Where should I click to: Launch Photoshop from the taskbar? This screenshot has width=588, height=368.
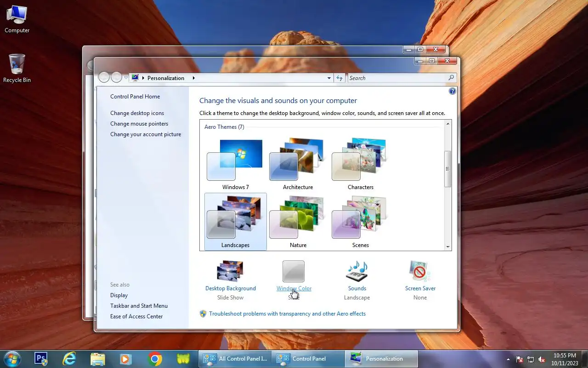pos(41,359)
